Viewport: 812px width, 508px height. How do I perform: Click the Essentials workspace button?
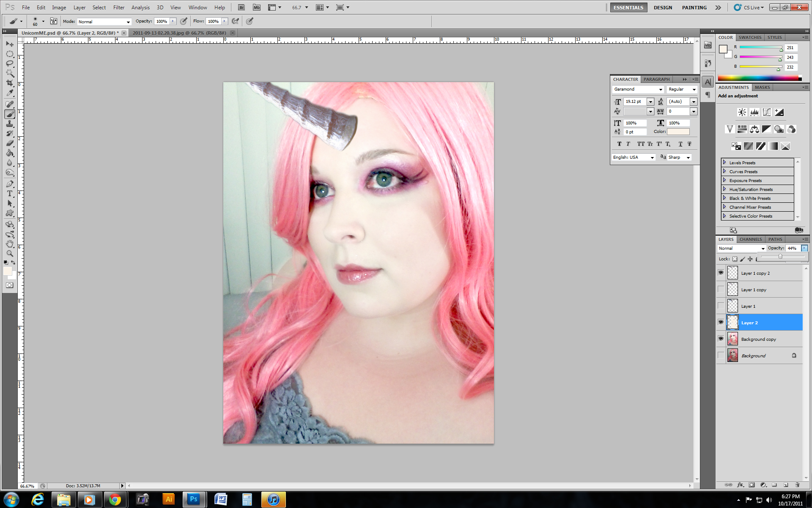628,8
